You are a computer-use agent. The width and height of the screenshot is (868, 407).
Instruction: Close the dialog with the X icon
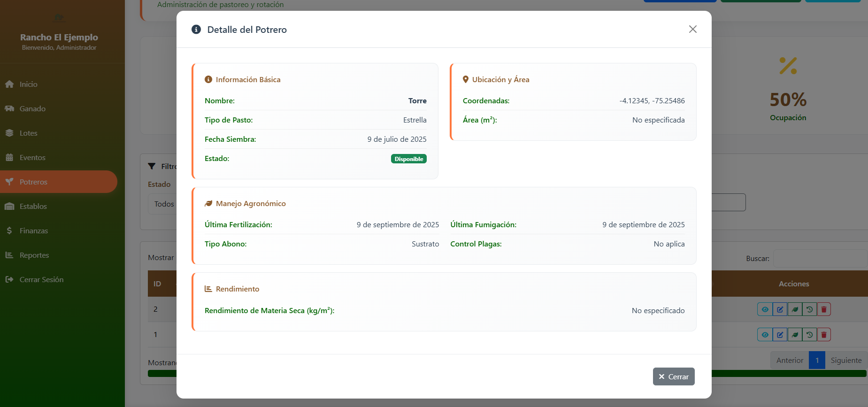[692, 29]
